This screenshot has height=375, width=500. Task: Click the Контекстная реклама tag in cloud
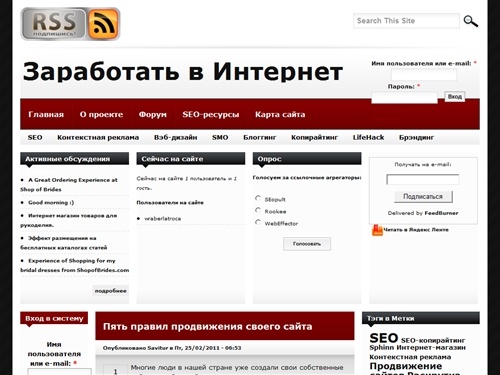click(410, 357)
